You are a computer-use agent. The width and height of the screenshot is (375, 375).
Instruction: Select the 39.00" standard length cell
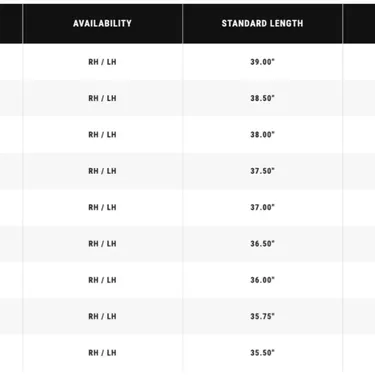click(262, 62)
